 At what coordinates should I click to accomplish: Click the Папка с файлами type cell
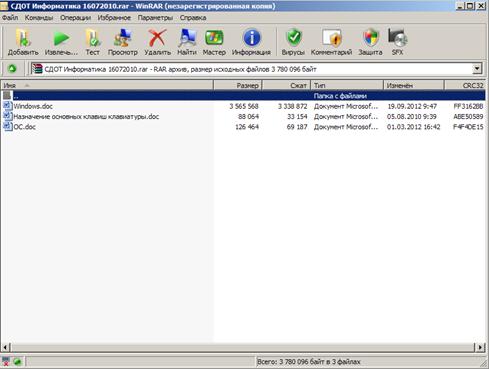(x=340, y=96)
